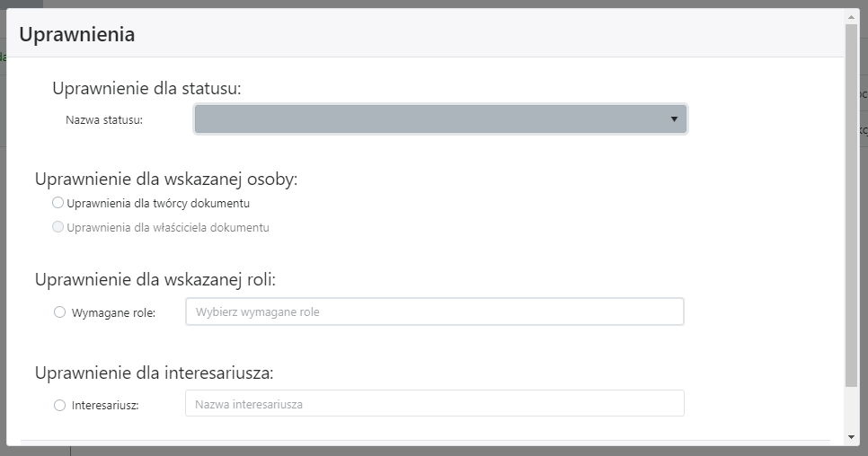Click the 'Uprawnienie dla wskazanej roli:' heading
Viewport: 868px width, 456px height.
(x=155, y=280)
